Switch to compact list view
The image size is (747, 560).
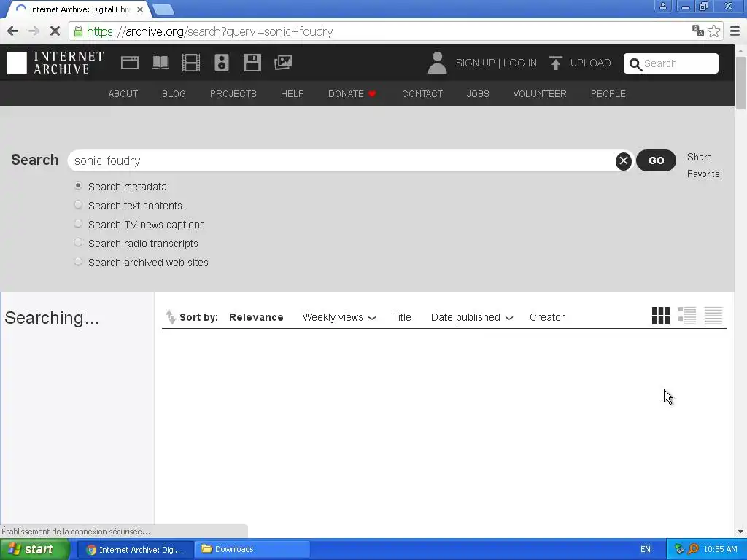pyautogui.click(x=713, y=316)
